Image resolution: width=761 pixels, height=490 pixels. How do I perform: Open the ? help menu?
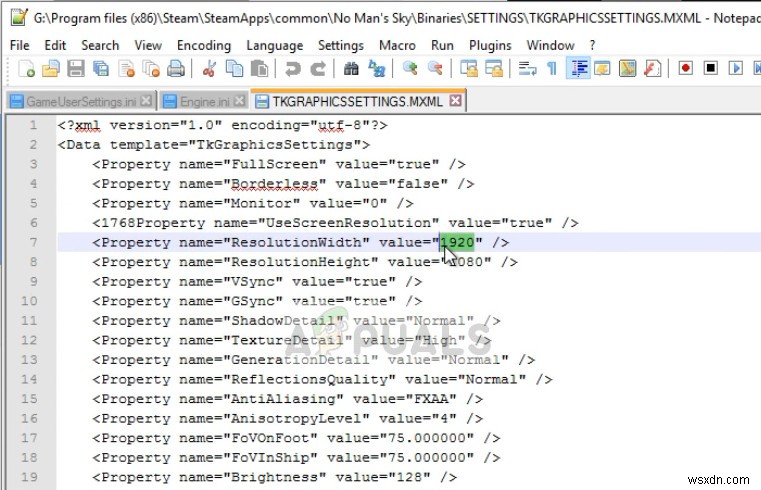(592, 46)
